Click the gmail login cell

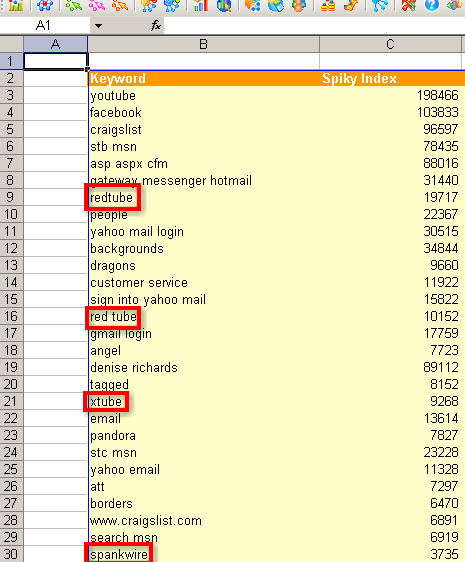pos(203,333)
